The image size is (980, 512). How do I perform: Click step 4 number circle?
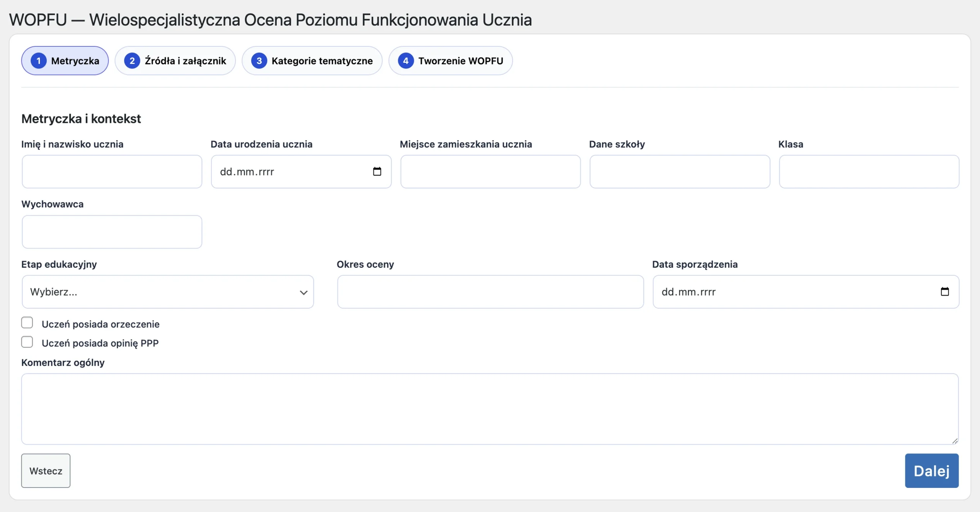pyautogui.click(x=405, y=61)
